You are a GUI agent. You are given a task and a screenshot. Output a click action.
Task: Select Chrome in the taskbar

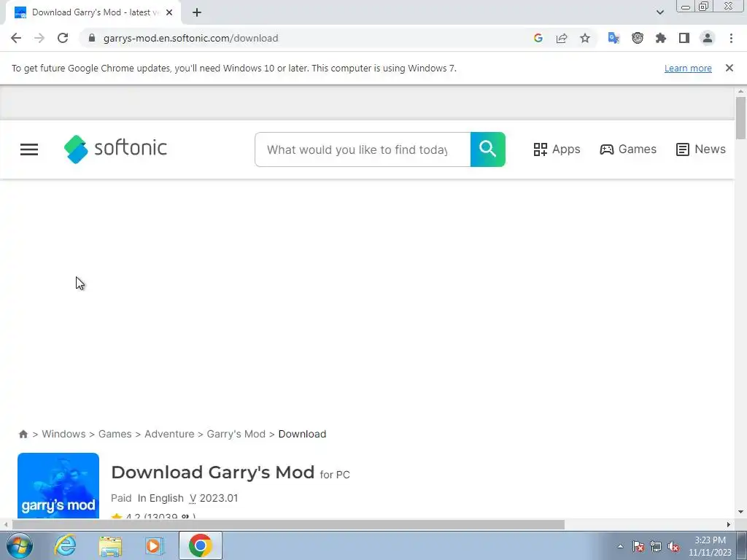[x=200, y=545]
